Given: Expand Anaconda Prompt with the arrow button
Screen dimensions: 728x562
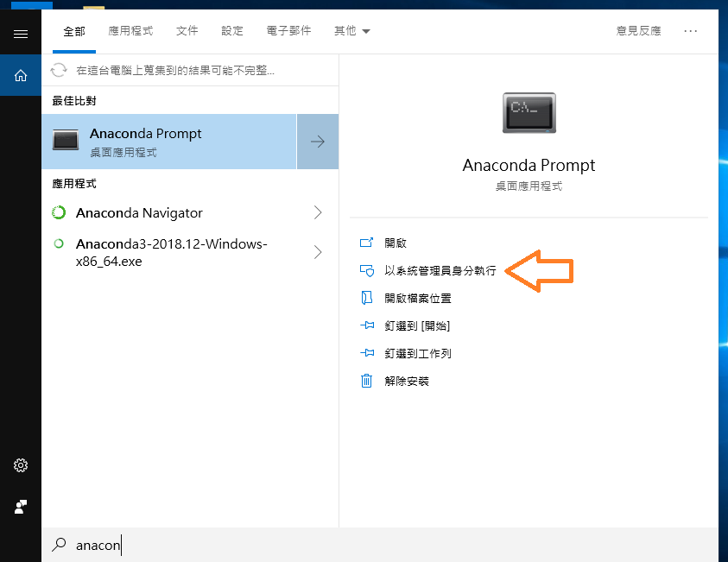Looking at the screenshot, I should coord(318,142).
